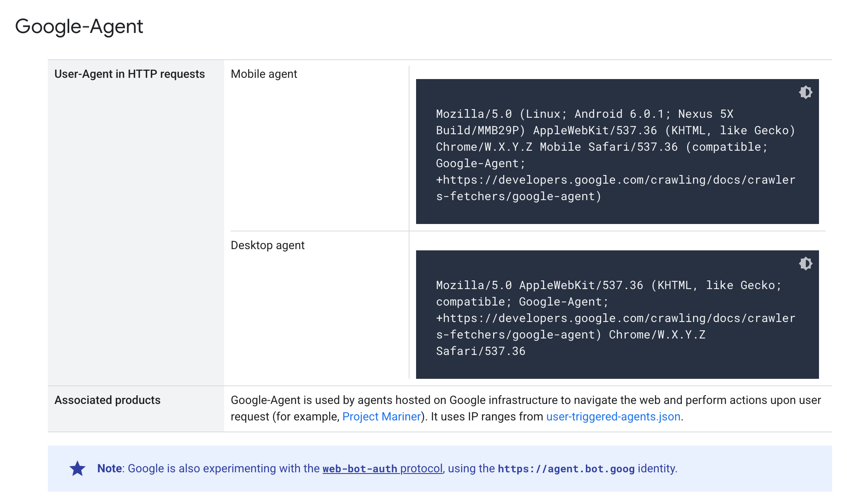Click the 'Associated products' header cell
The height and width of the screenshot is (504, 847).
coord(108,400)
